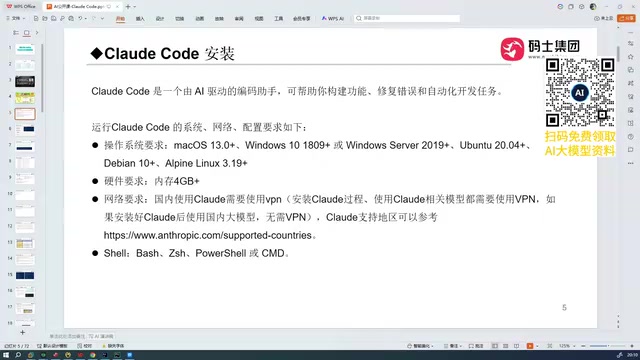
Task: Select slide 3 thumbnail with dark image
Action: (x=25, y=81)
